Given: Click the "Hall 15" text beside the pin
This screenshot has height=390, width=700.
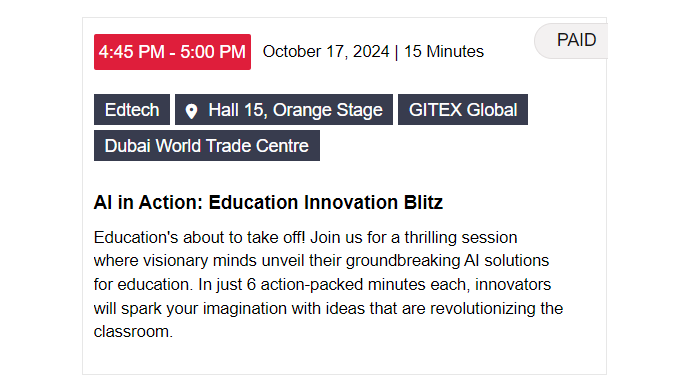Looking at the screenshot, I should pyautogui.click(x=238, y=110).
